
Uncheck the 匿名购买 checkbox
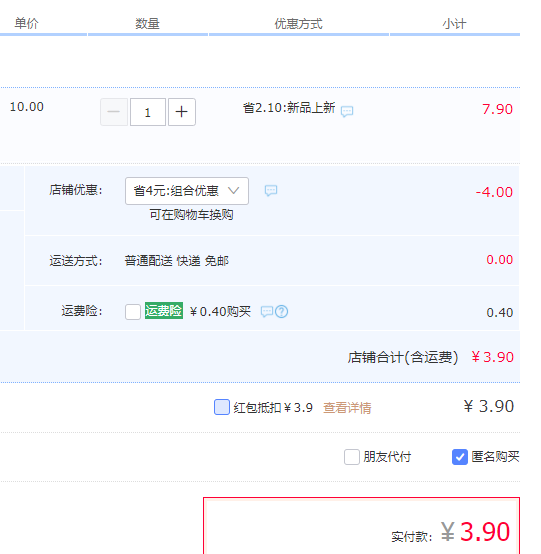(x=460, y=457)
